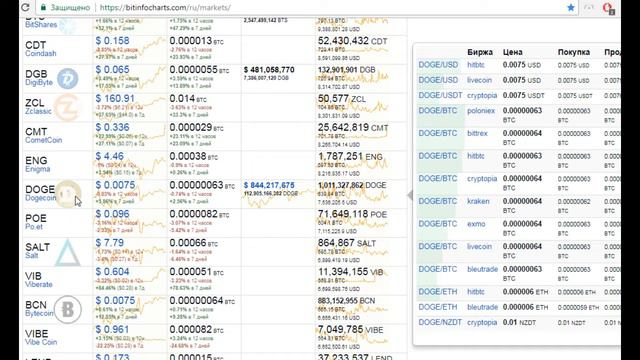Open the poloniex exchange link
Screen dimensions: 640x360
[481, 111]
